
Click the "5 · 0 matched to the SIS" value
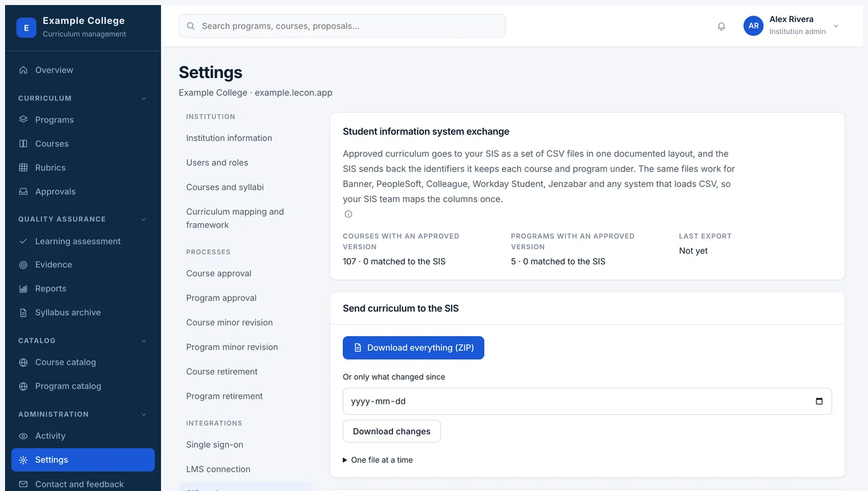559,261
